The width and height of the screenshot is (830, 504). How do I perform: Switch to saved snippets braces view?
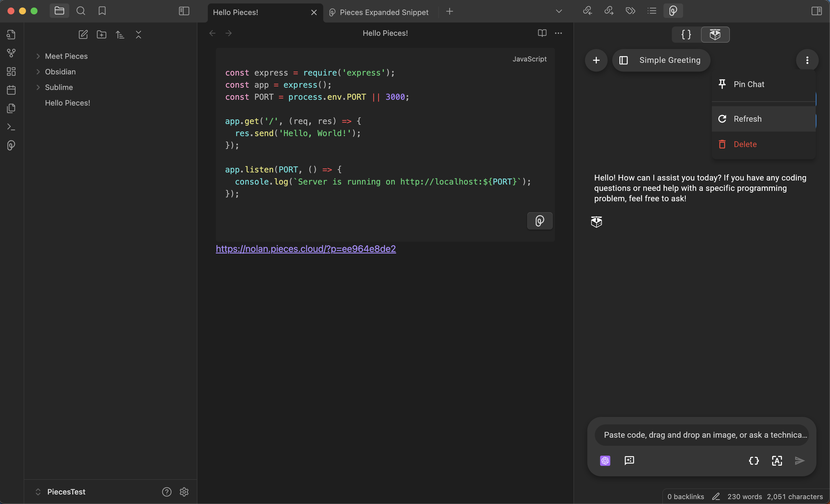coord(686,34)
